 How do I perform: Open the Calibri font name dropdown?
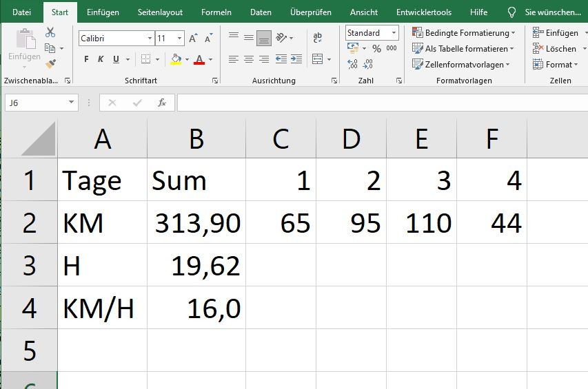click(150, 39)
